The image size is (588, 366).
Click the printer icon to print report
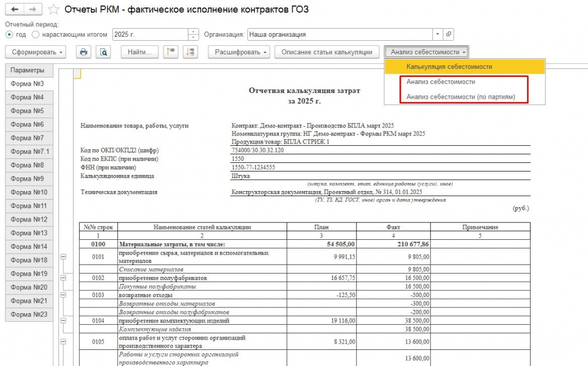coord(83,52)
